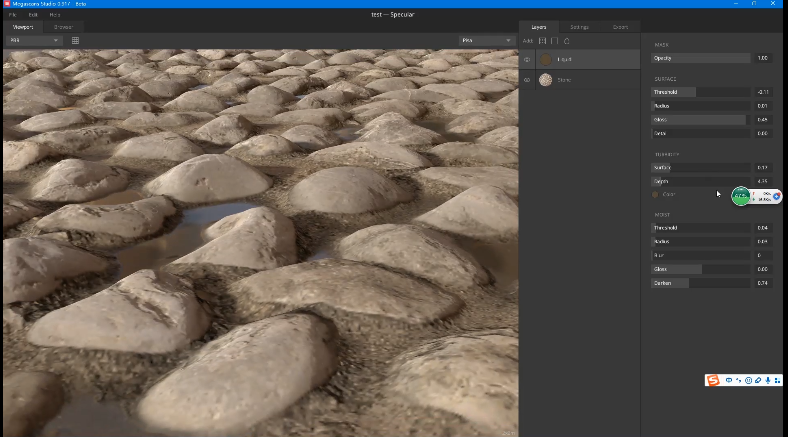Click the Surface Radius value field
Image resolution: width=788 pixels, height=437 pixels.
coord(762,106)
